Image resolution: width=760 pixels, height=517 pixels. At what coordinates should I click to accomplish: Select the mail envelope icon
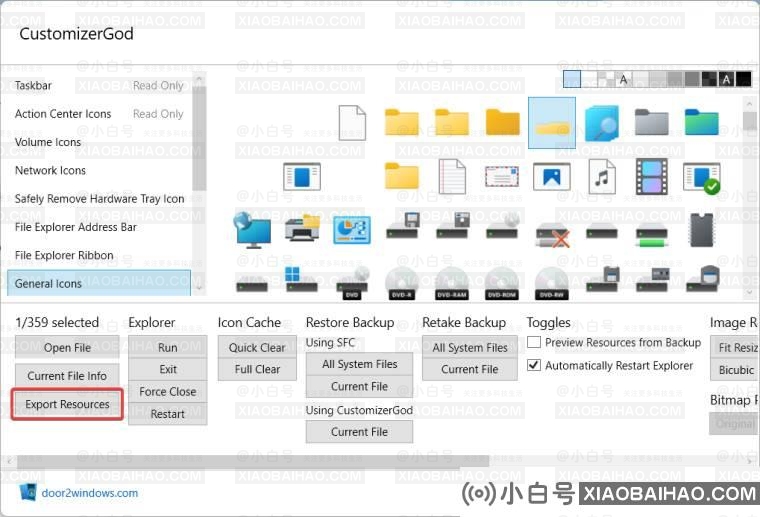(502, 176)
